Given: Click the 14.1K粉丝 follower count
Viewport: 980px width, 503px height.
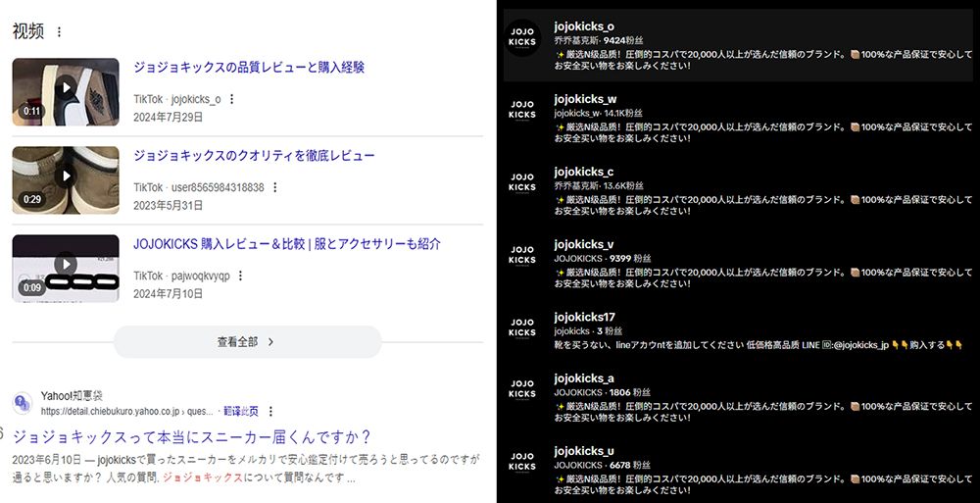Looking at the screenshot, I should (x=623, y=113).
